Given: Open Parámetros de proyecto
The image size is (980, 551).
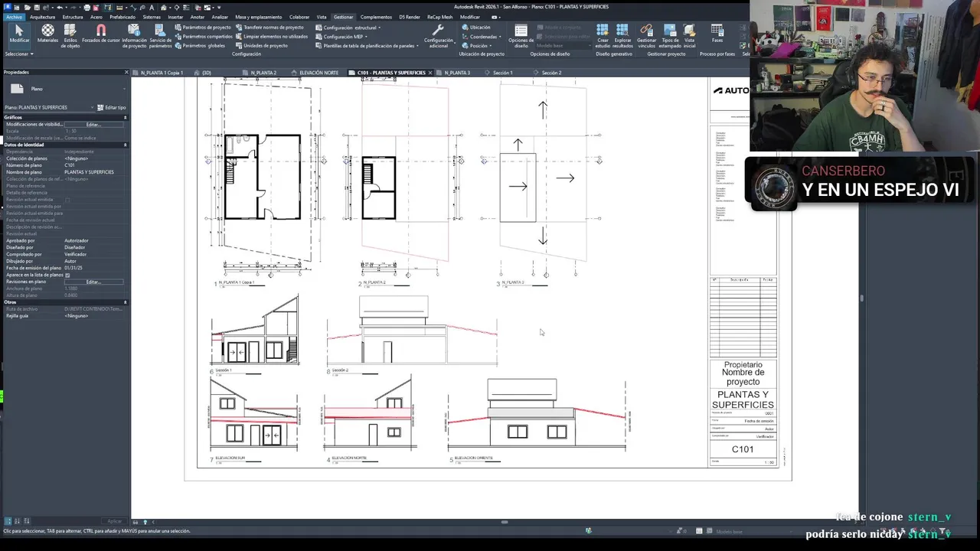Looking at the screenshot, I should 204,28.
